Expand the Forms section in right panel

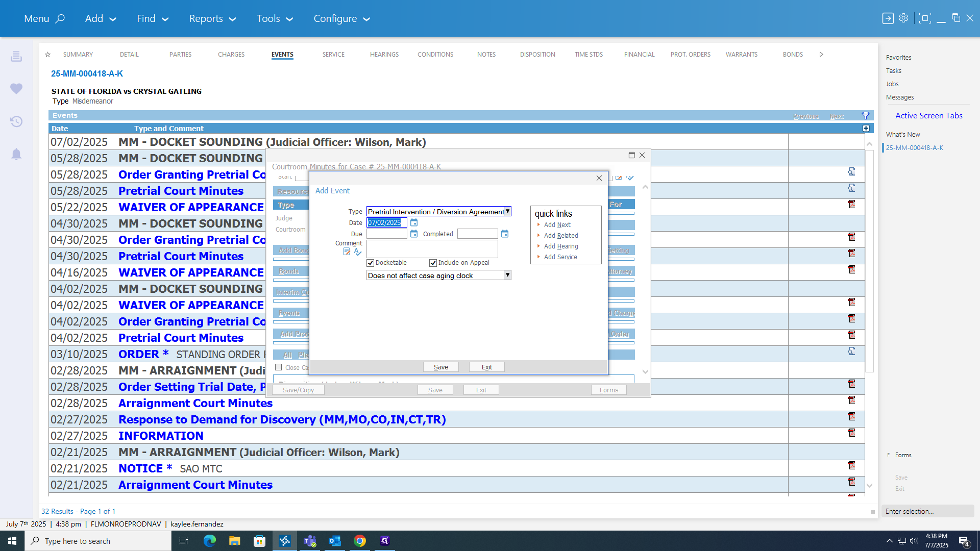tap(902, 455)
